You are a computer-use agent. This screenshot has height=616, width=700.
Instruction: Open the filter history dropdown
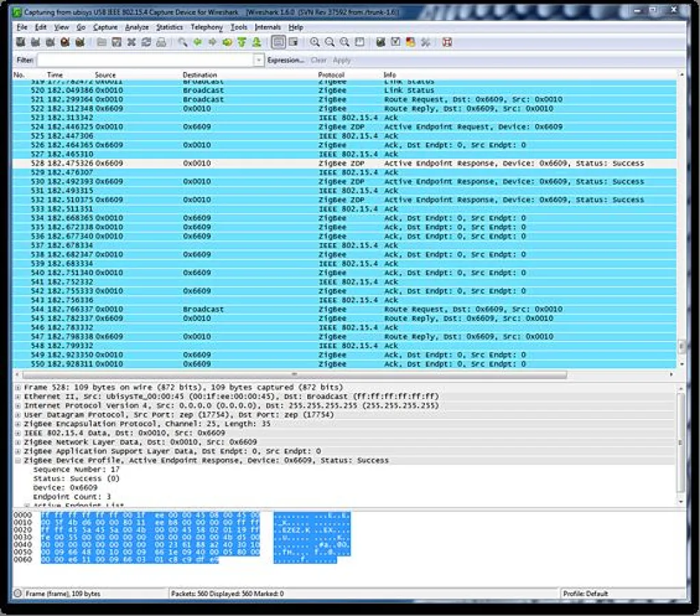coord(259,60)
